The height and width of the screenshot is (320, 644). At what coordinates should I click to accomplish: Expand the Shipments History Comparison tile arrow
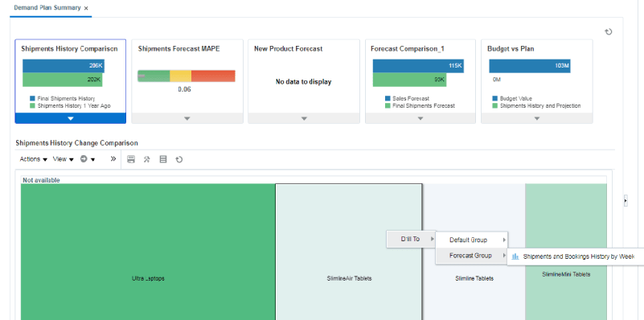pyautogui.click(x=70, y=118)
